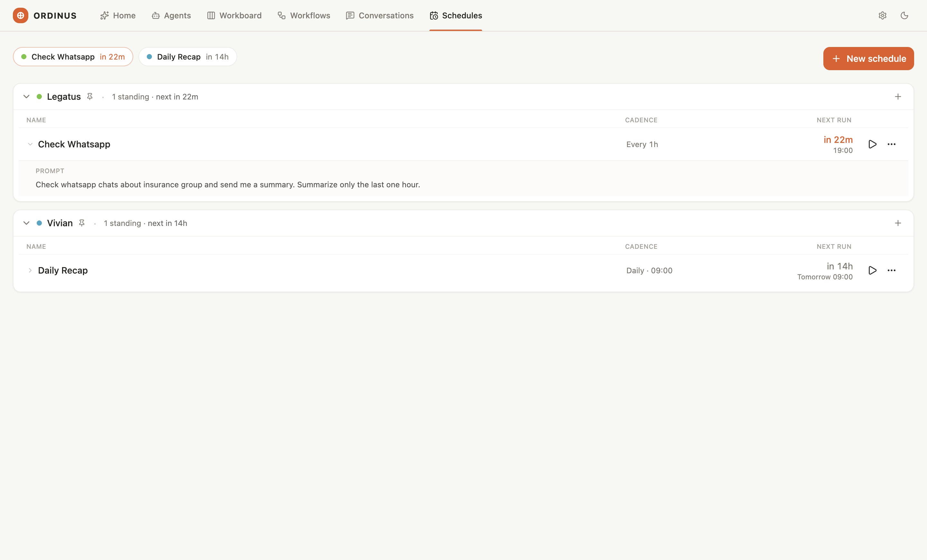Click the 1 standing · next in 22m summary

[x=155, y=97]
